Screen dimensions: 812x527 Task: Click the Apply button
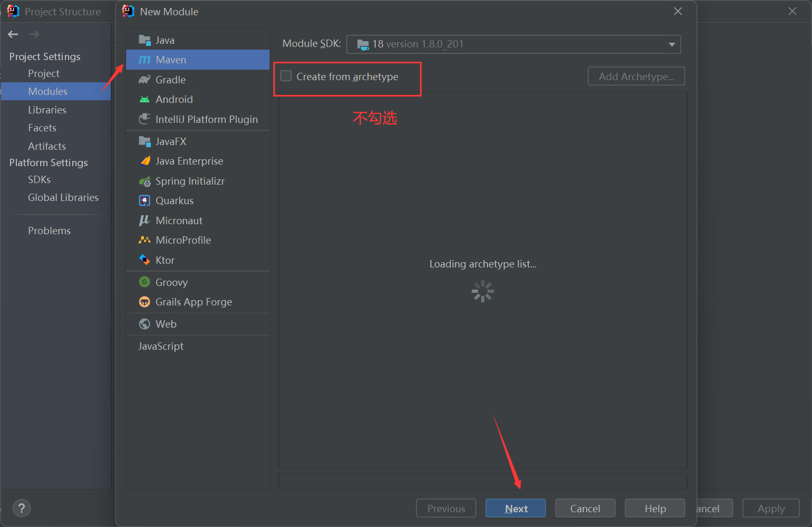click(770, 508)
